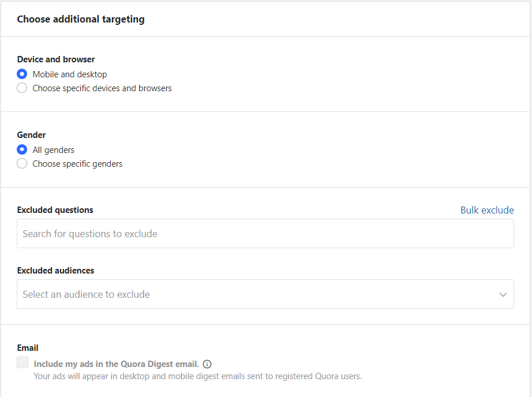Open the Select an audience to exclude dropdown
Screen dimensions: 532x397
pyautogui.click(x=265, y=294)
